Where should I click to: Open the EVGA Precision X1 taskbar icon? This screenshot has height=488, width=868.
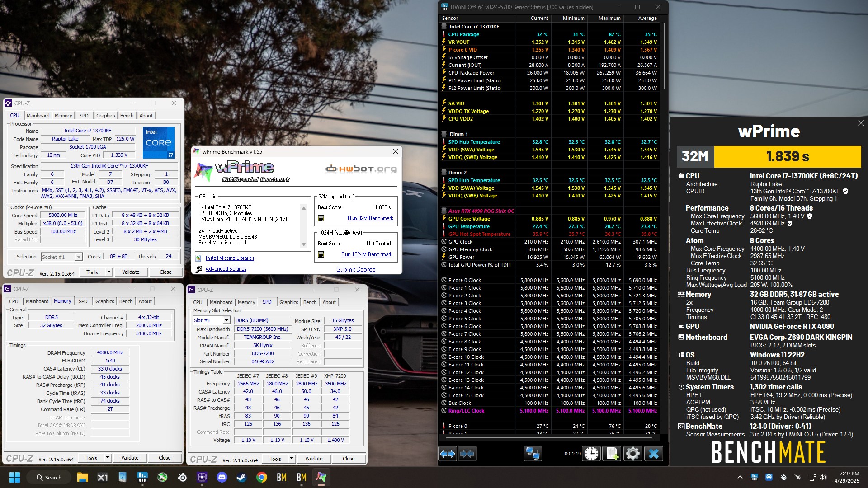103,477
